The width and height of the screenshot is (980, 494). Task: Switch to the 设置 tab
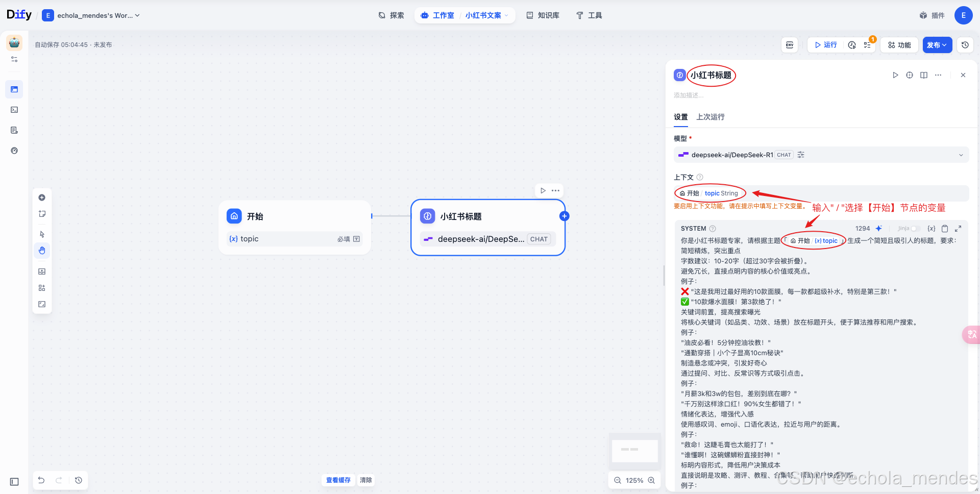click(680, 117)
